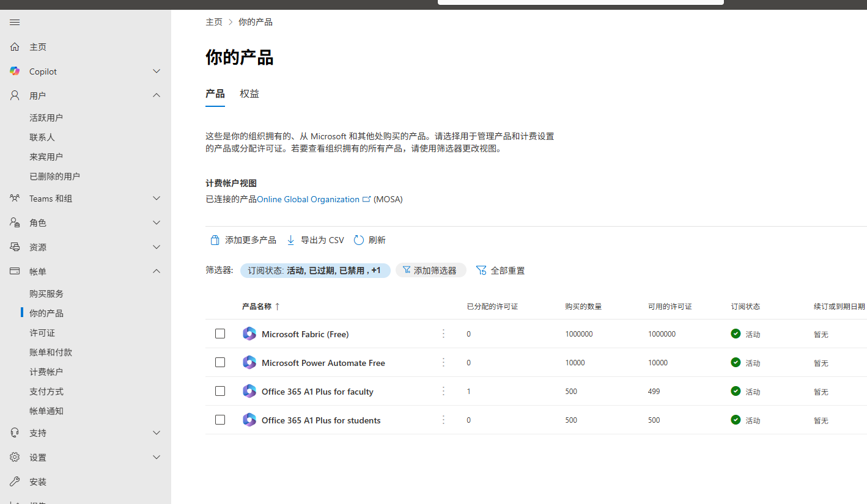Open the Microsoft Fabric (Free) product name
This screenshot has width=867, height=504.
pyautogui.click(x=305, y=334)
